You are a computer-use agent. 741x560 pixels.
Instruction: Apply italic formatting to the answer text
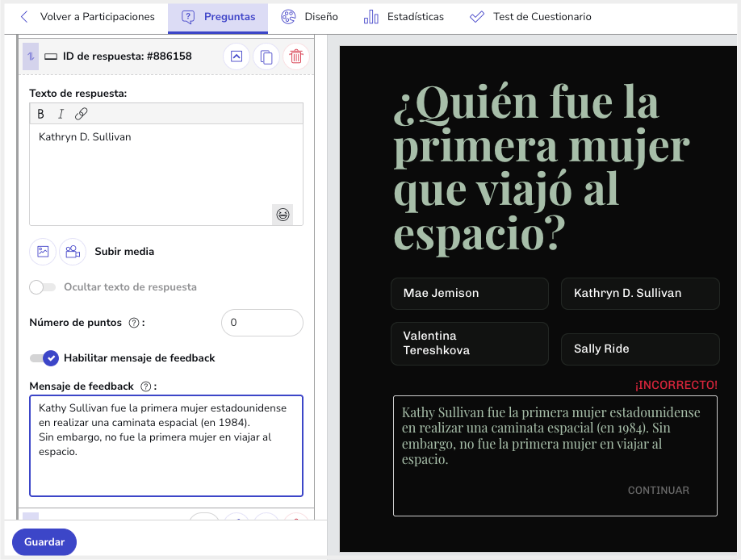[x=60, y=114]
